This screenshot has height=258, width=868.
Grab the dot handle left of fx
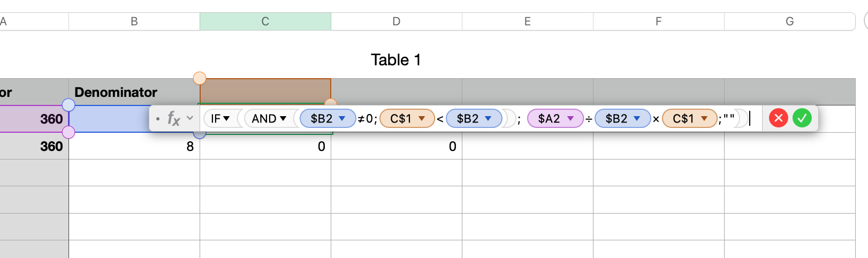[x=158, y=118]
